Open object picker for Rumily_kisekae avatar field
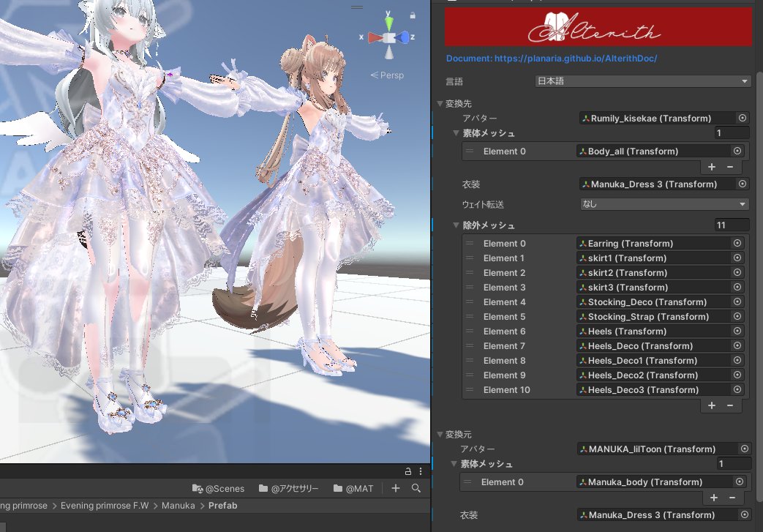This screenshot has width=763, height=532. tap(742, 118)
